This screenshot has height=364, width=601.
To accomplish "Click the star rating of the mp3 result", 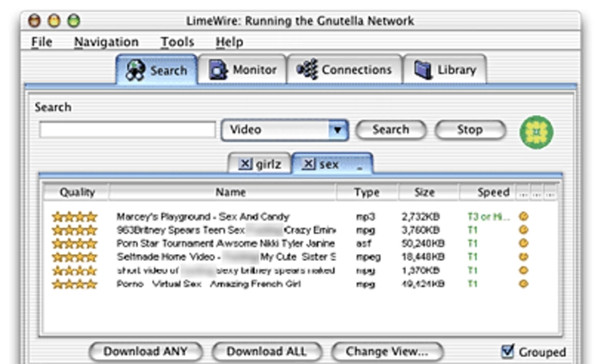I will coord(75,217).
